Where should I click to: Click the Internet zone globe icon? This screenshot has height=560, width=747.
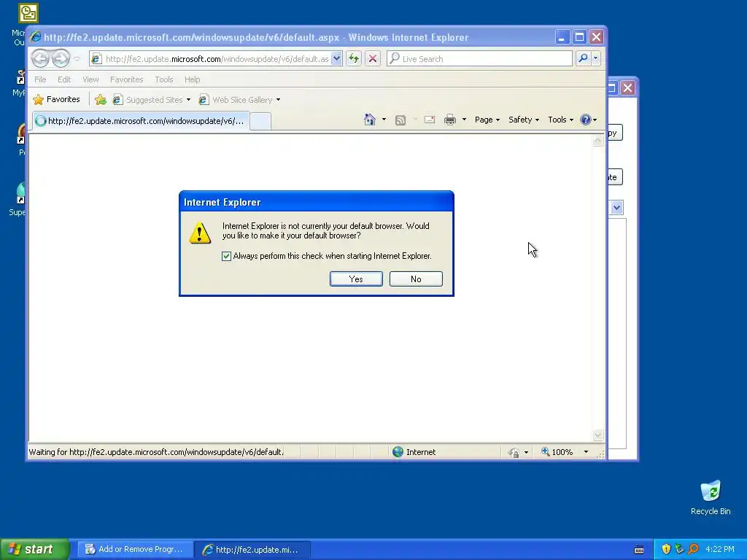(398, 452)
